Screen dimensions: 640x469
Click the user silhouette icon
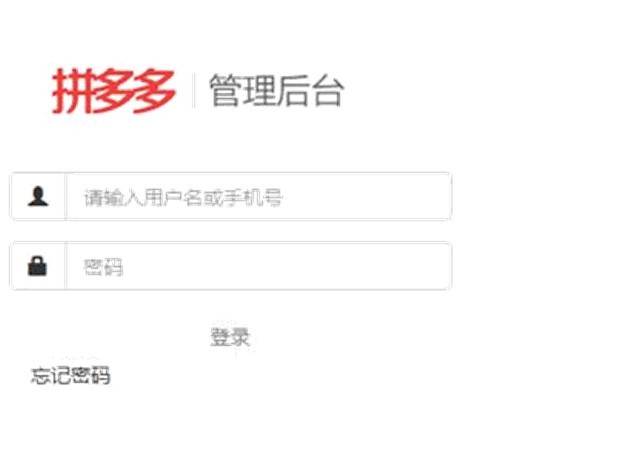38,196
